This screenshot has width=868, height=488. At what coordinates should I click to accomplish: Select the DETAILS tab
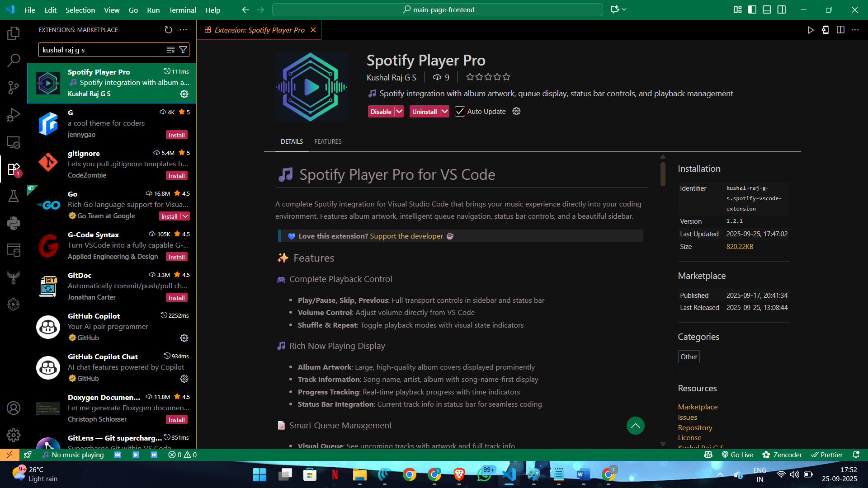292,141
